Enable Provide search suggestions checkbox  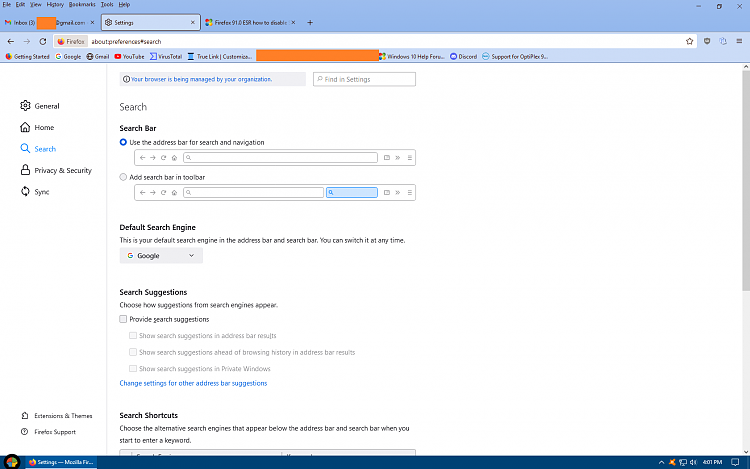[123, 319]
